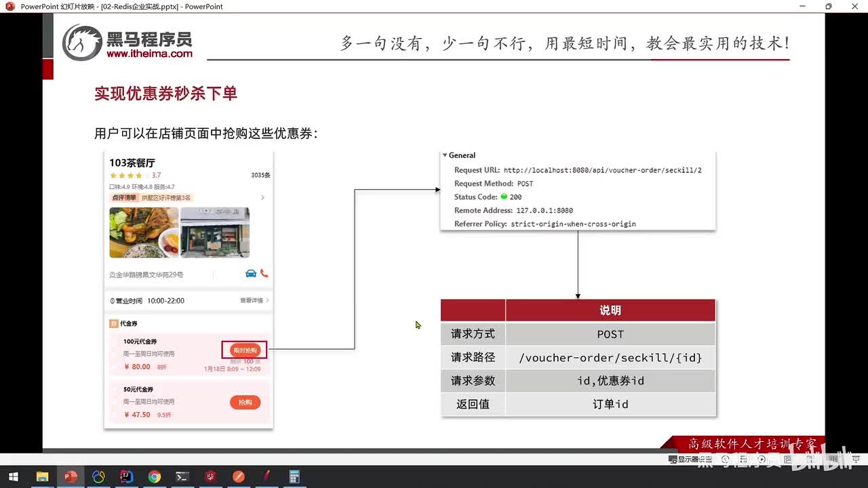Click the storefront photo thumbnail
This screenshot has height=488, width=868.
pyautogui.click(x=215, y=232)
